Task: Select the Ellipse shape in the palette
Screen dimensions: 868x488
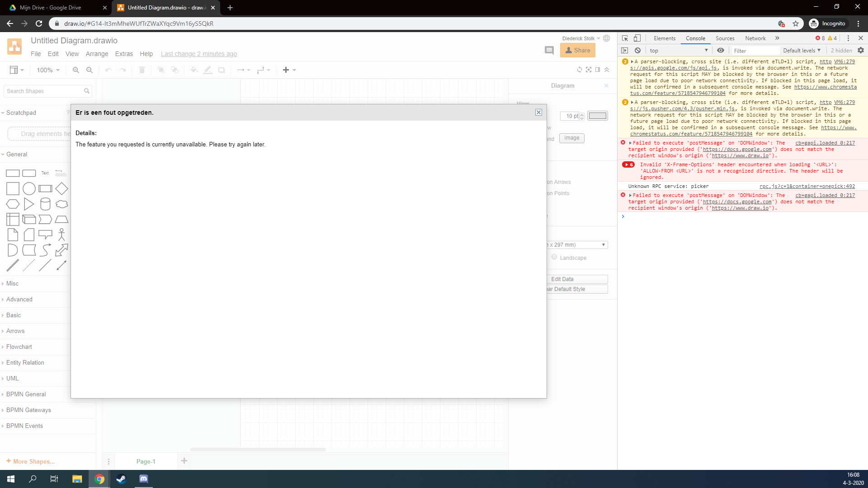Action: point(29,188)
